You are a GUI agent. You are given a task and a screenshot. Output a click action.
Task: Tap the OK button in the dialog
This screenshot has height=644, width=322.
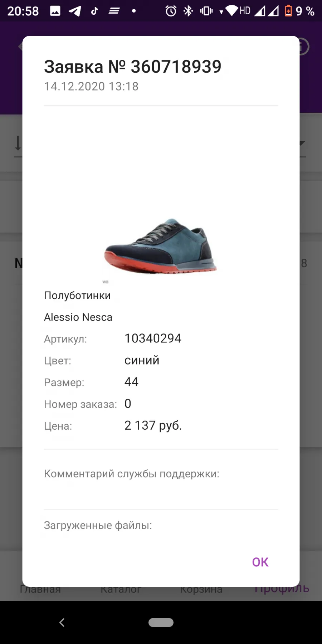click(x=260, y=562)
